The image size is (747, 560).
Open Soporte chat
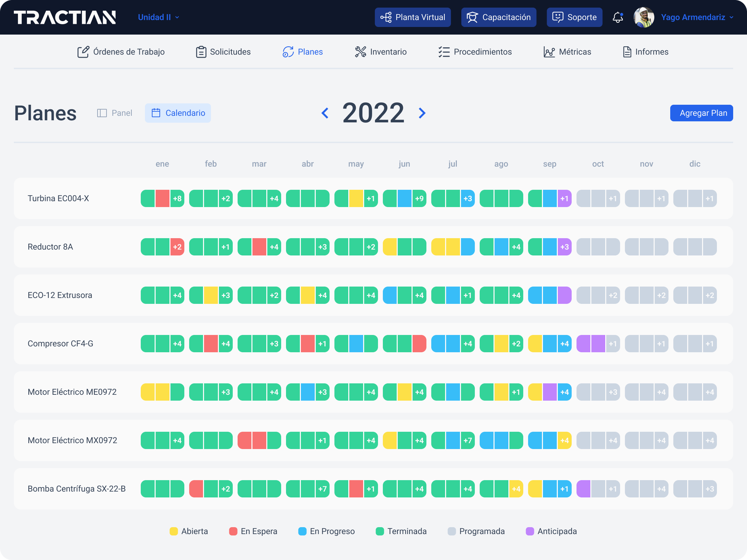[574, 17]
